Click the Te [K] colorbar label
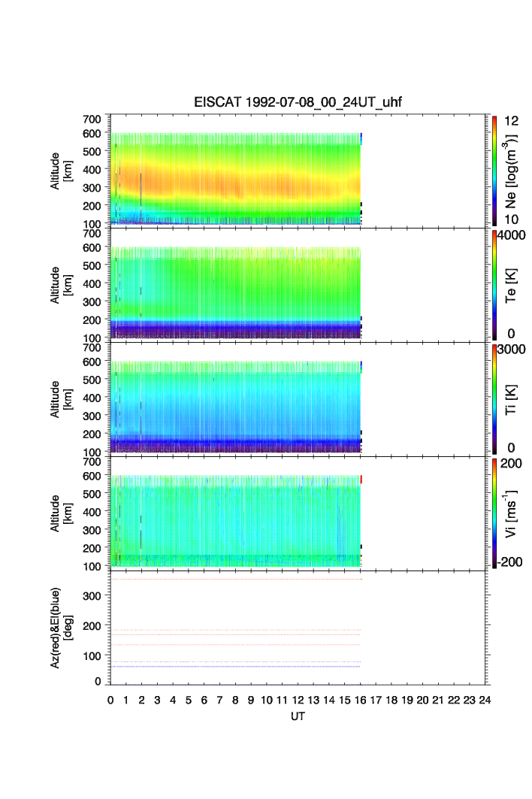This screenshot has width=532, height=799. (511, 286)
